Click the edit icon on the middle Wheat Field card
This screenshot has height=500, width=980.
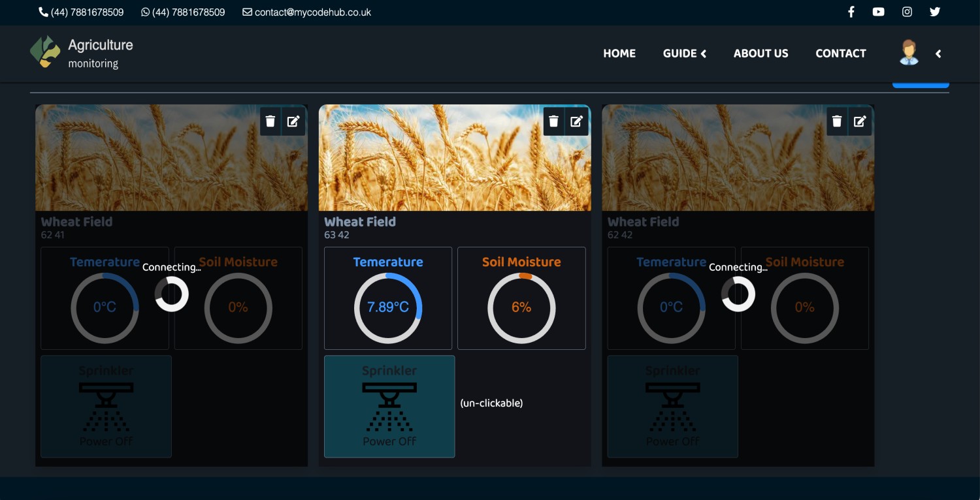(576, 121)
